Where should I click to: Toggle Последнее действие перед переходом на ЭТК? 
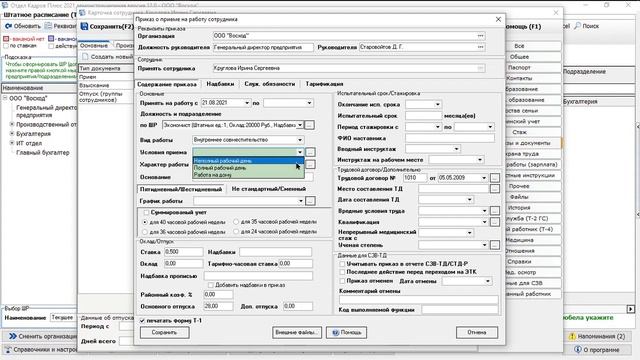coord(342,272)
